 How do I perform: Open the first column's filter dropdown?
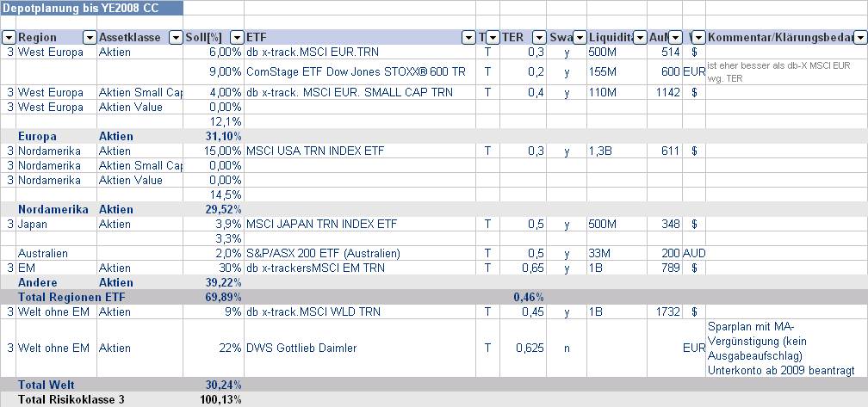9,38
